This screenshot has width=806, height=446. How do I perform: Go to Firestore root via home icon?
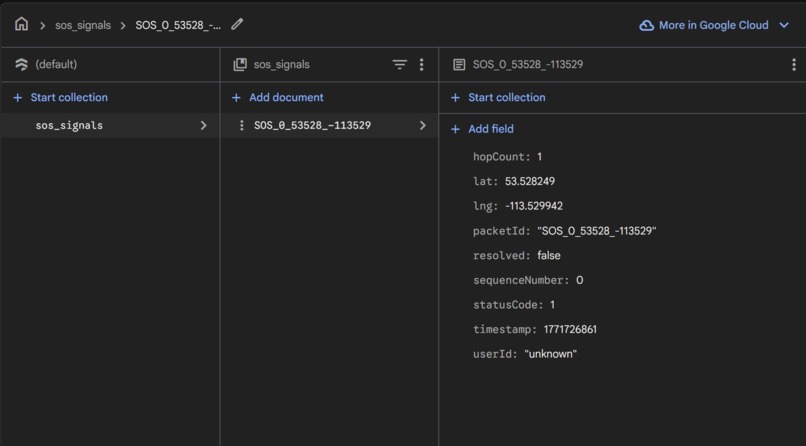click(21, 24)
